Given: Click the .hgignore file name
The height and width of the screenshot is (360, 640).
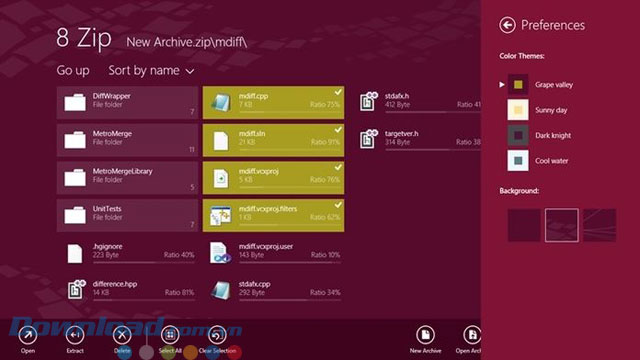Looking at the screenshot, I should (107, 246).
